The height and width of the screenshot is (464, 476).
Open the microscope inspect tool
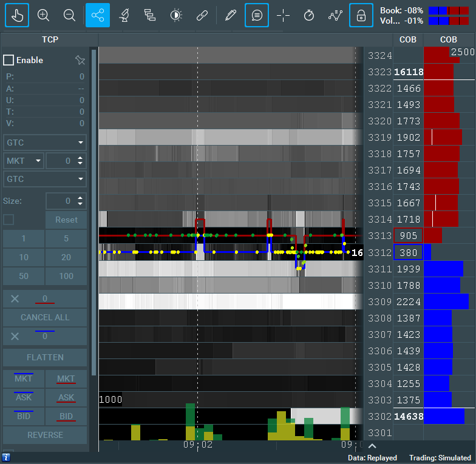click(x=124, y=15)
